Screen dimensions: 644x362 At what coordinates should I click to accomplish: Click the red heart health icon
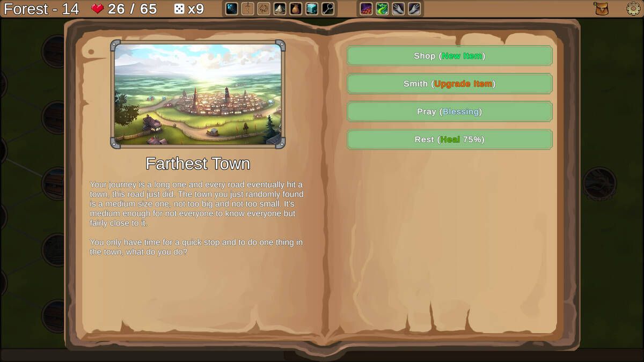click(x=97, y=9)
